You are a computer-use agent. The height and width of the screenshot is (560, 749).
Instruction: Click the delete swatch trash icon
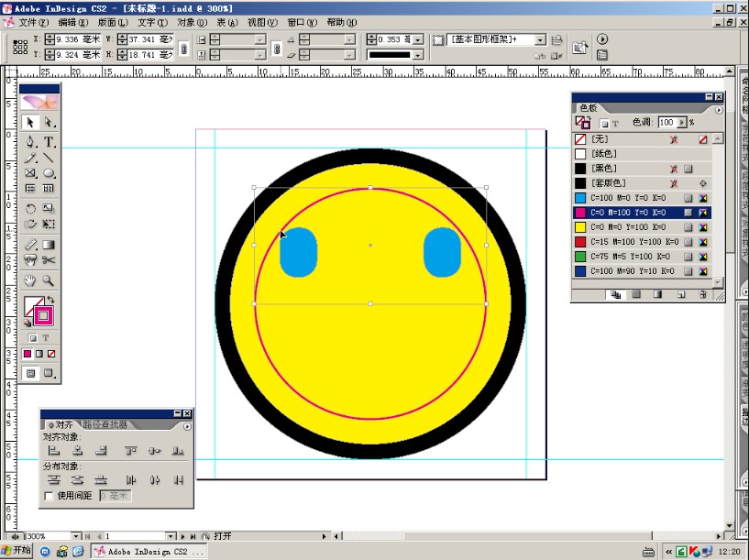tap(702, 295)
